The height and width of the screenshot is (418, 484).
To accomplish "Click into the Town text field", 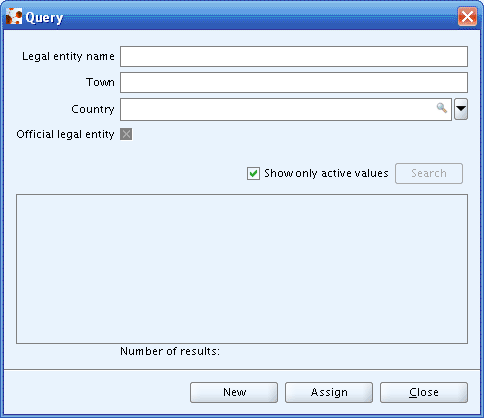I will (294, 82).
